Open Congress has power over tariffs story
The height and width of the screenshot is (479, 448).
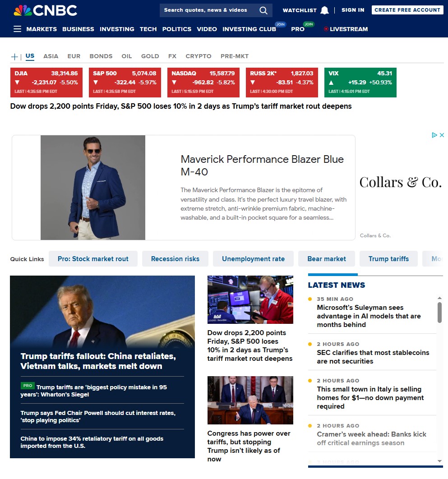coord(249,446)
